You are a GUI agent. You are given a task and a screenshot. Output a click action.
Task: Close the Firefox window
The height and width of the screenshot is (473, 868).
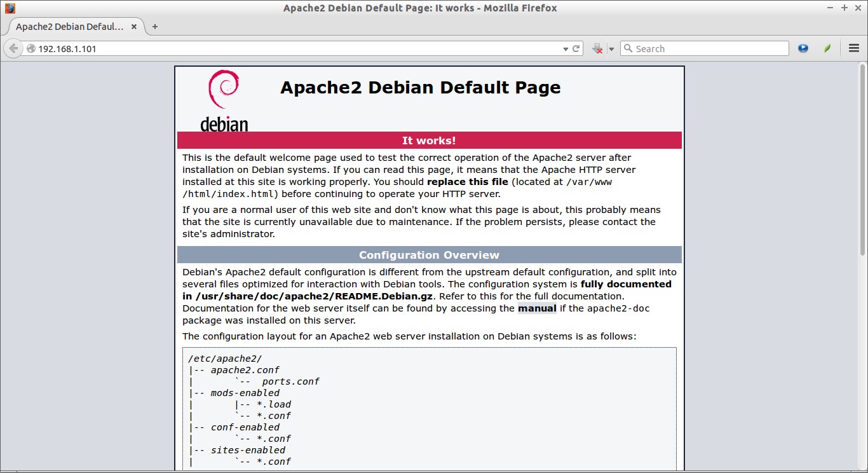(858, 8)
